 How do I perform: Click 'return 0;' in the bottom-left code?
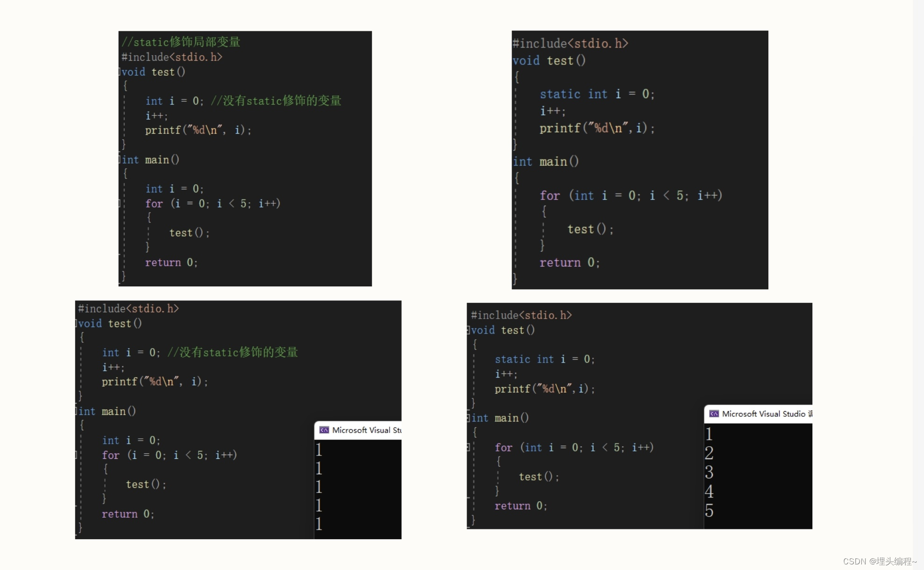coord(128,514)
